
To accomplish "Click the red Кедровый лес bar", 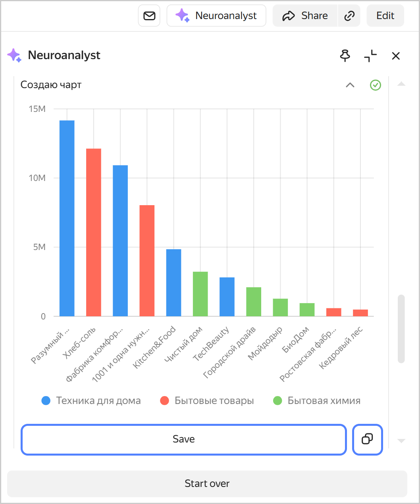I will click(x=360, y=313).
